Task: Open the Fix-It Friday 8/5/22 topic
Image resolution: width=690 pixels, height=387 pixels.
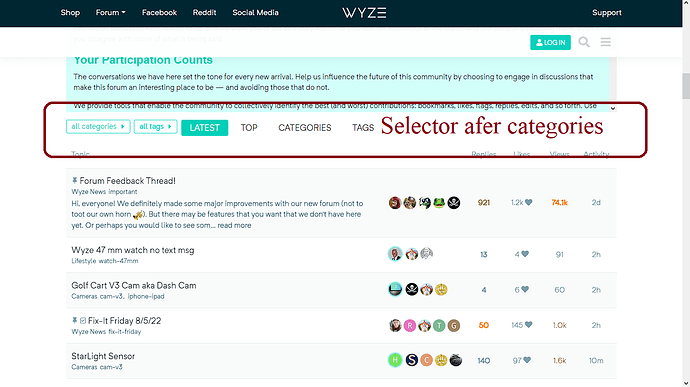Action: pyautogui.click(x=125, y=321)
